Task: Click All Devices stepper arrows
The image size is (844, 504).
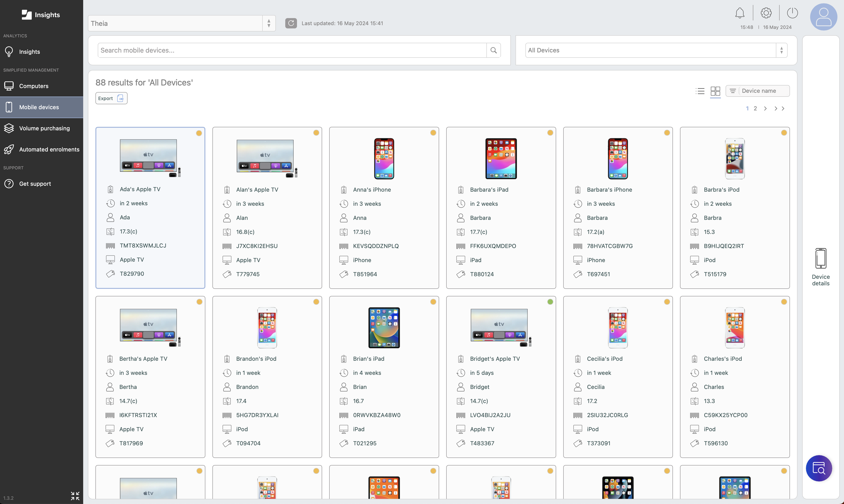Action: (x=781, y=50)
